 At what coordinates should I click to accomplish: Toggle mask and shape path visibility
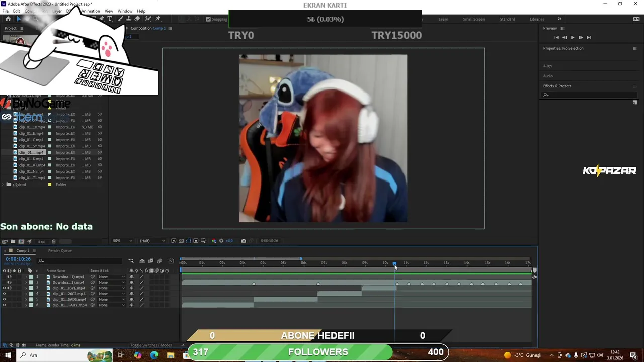189,241
